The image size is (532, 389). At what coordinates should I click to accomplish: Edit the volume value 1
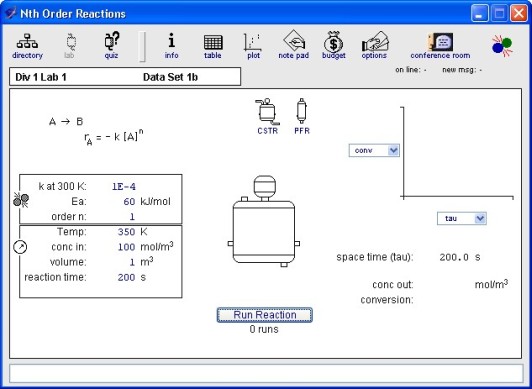132,262
